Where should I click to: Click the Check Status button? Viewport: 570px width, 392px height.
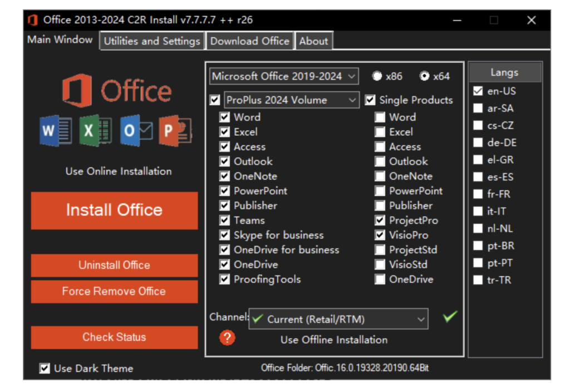click(x=114, y=337)
